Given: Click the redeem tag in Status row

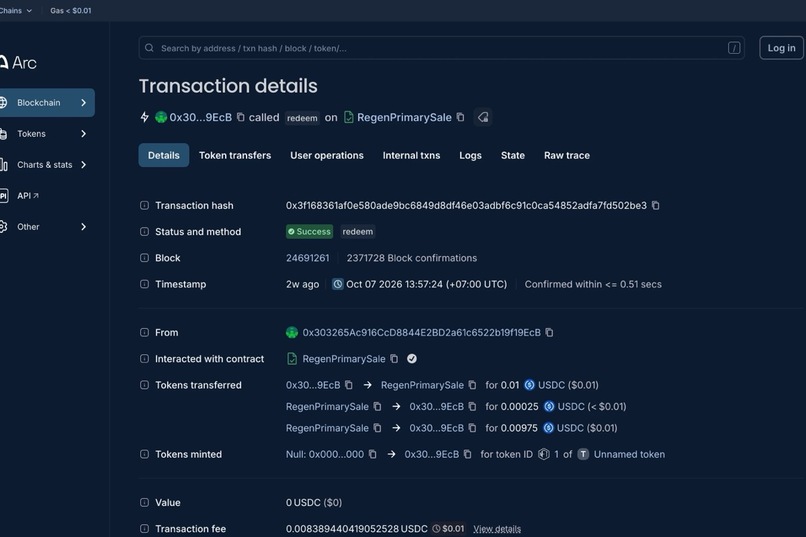Looking at the screenshot, I should coord(358,232).
